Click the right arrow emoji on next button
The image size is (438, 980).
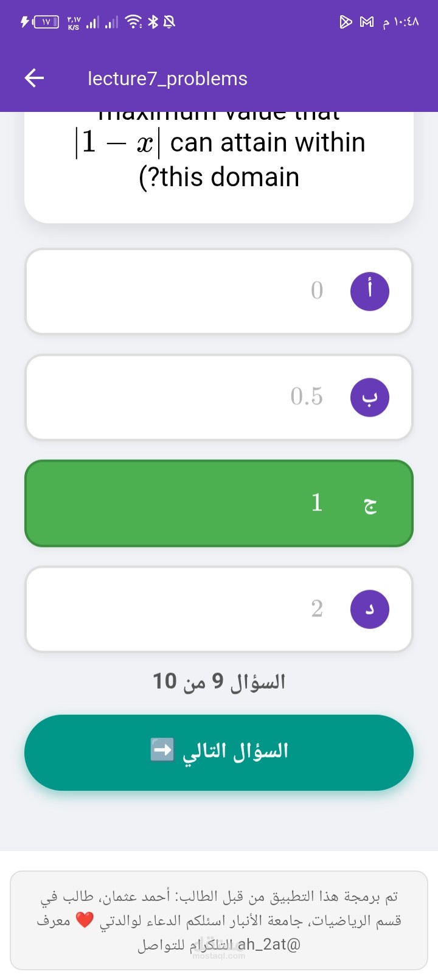[x=162, y=749]
